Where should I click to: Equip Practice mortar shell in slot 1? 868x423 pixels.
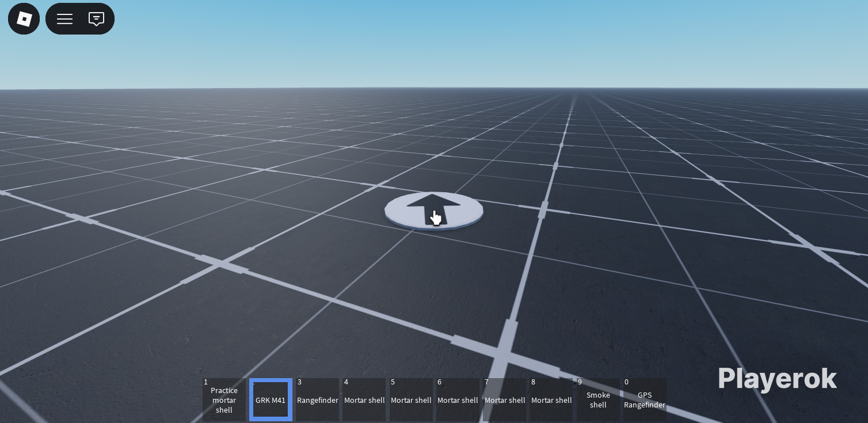[x=224, y=400]
